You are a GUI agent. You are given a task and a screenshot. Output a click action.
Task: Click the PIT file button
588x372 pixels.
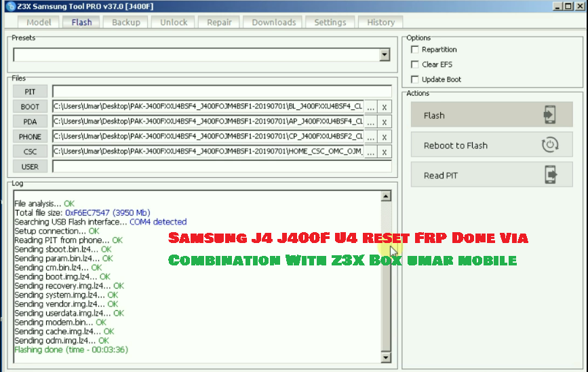pos(30,92)
